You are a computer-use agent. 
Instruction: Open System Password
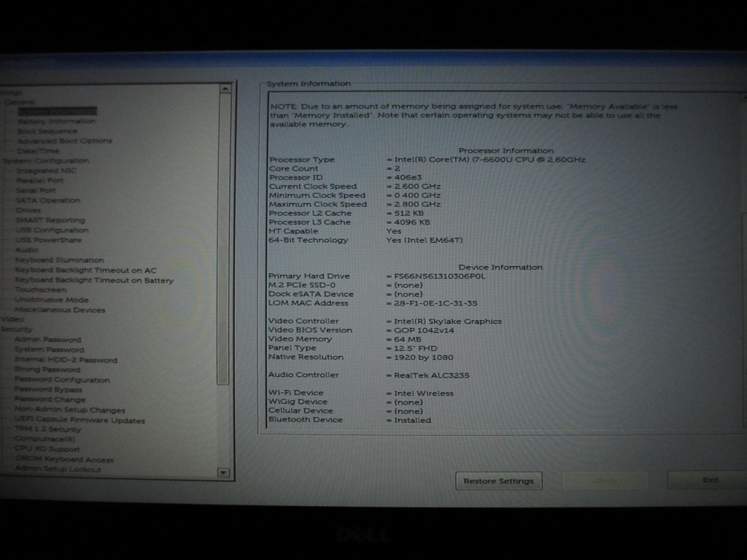point(49,349)
